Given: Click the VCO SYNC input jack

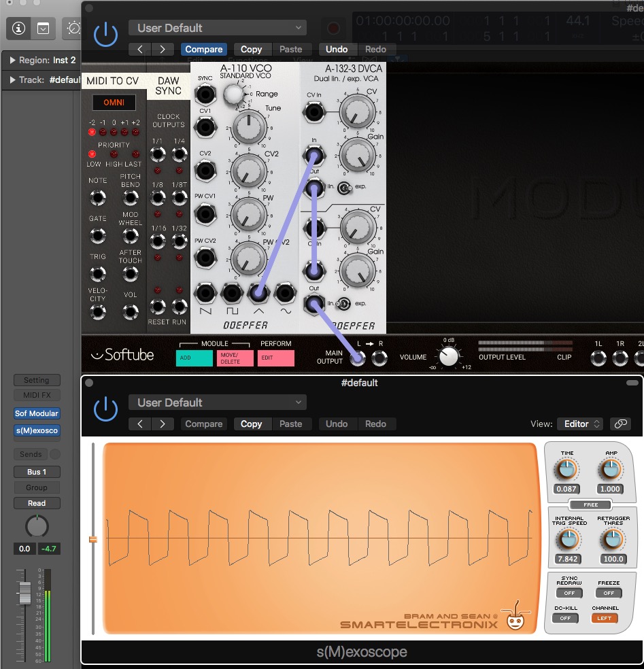Looking at the screenshot, I should [x=205, y=95].
